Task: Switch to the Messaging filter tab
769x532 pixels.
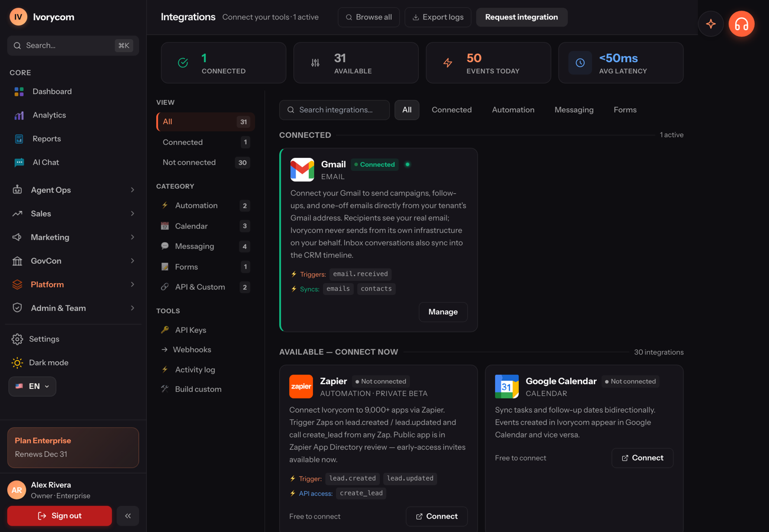Action: coord(574,110)
